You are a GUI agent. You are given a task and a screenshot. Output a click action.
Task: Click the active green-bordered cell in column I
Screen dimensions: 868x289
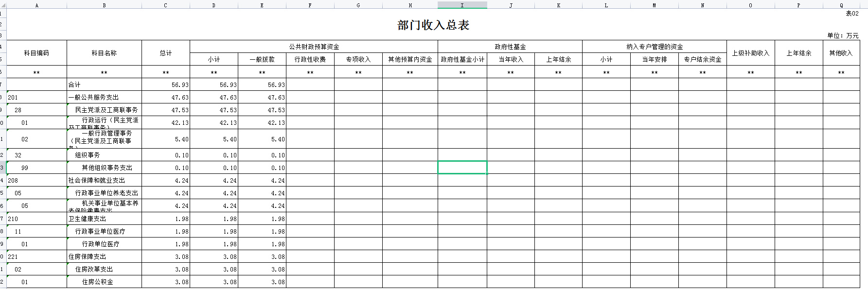(x=462, y=168)
